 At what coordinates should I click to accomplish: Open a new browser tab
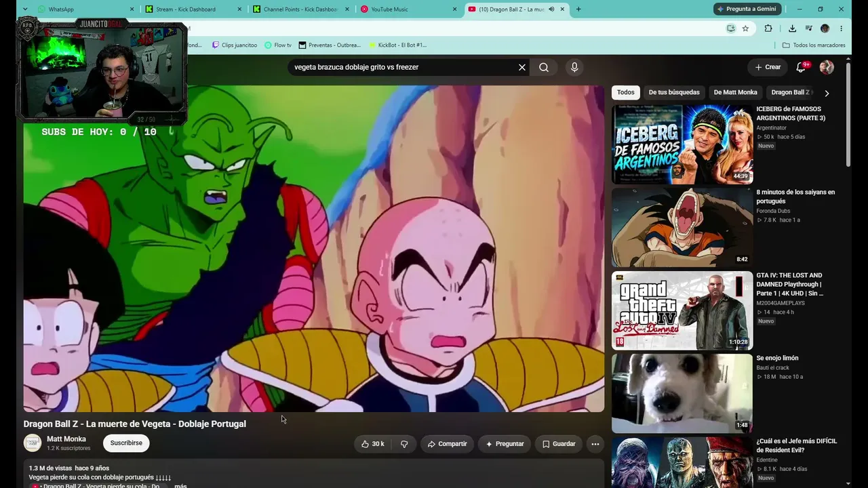578,9
